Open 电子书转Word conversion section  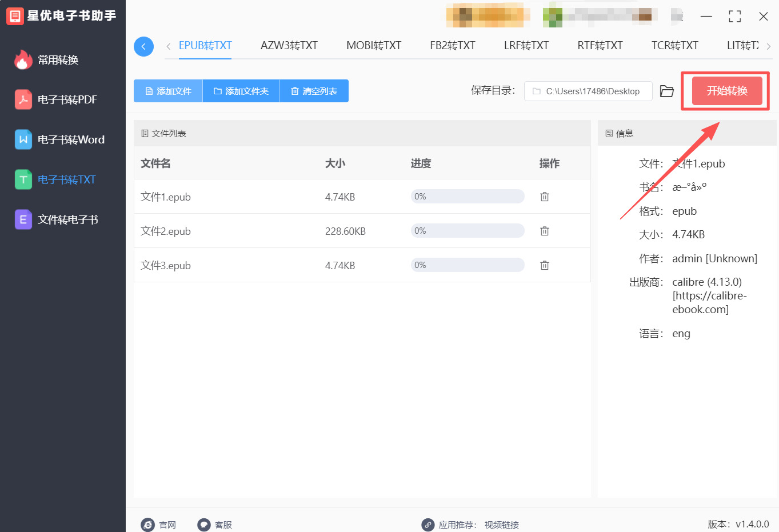click(23, 139)
